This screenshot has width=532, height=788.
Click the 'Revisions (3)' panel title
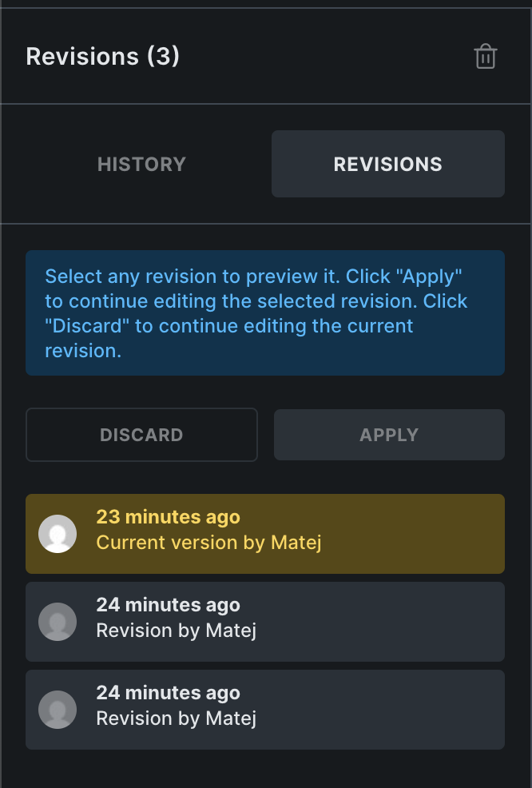click(x=102, y=57)
